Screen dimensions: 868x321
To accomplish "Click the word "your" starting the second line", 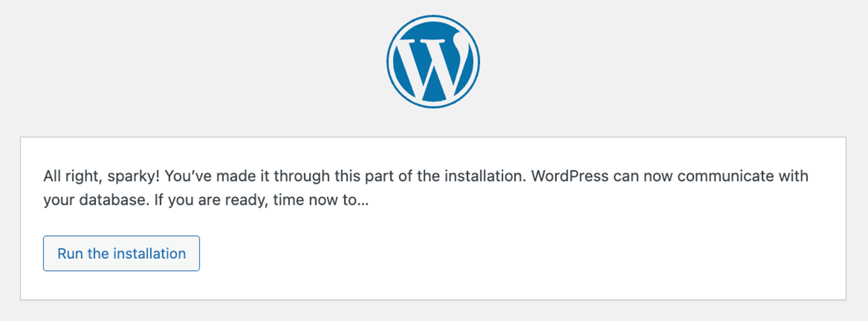I will click(x=59, y=200).
